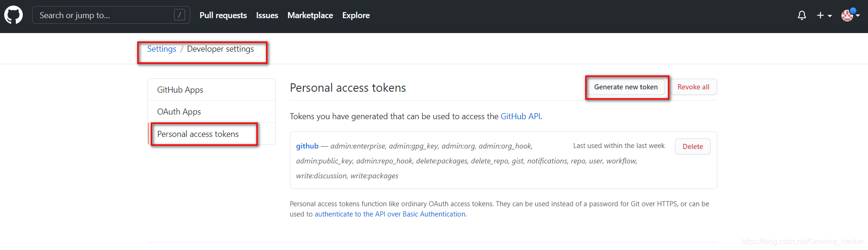Open the user avatar menu
868x250 pixels.
(850, 15)
